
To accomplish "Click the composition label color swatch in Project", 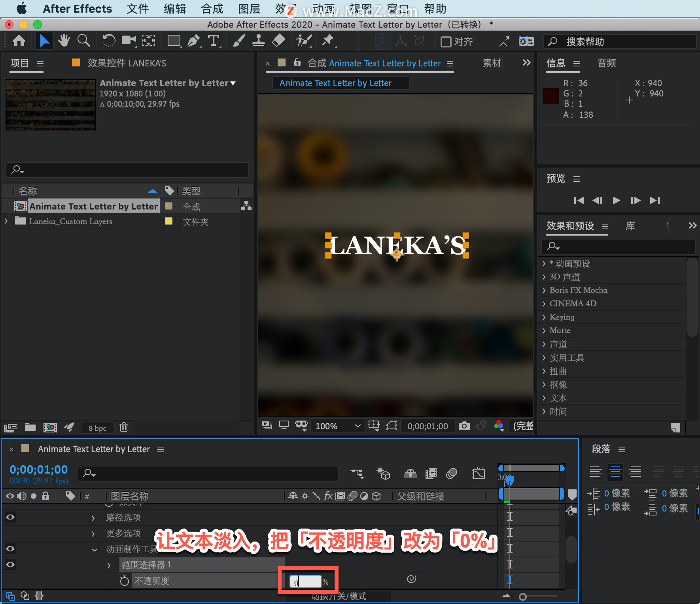I will click(169, 206).
